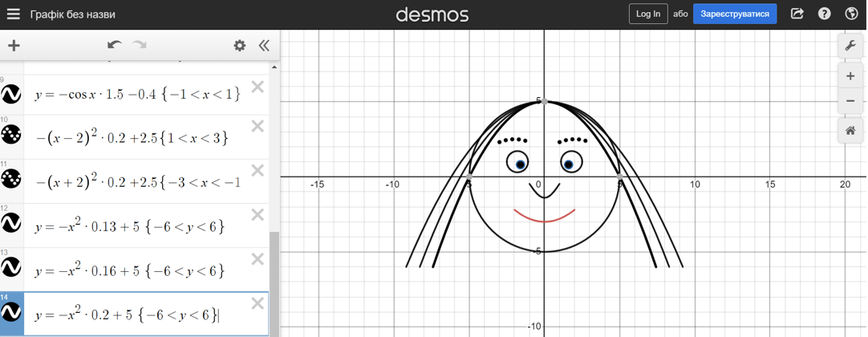This screenshot has width=868, height=337.
Task: Open the language globe menu
Action: (851, 14)
